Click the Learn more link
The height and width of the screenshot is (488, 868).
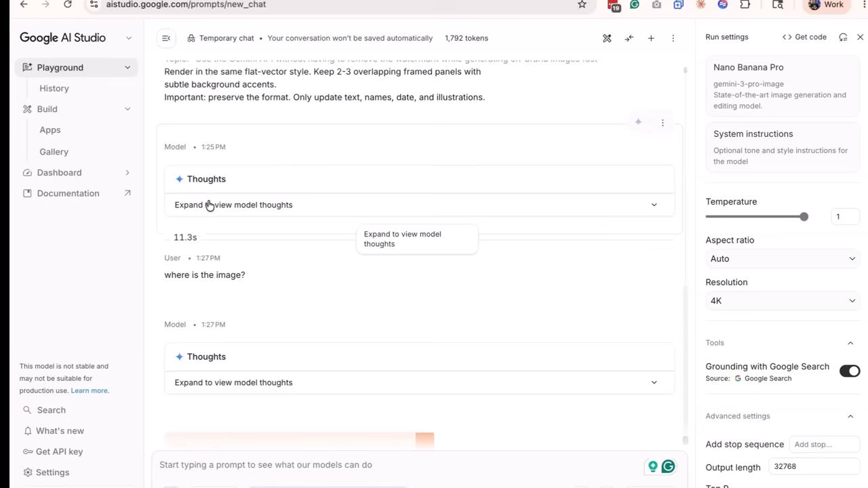pyautogui.click(x=90, y=390)
